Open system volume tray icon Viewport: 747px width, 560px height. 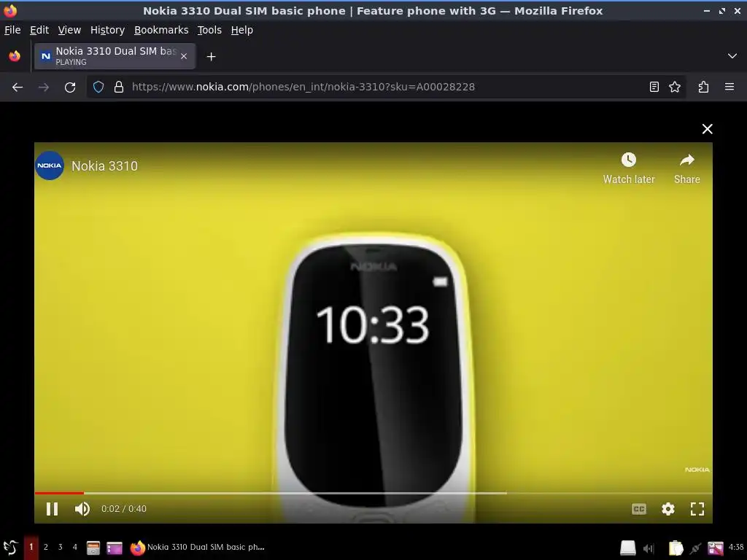pos(649,548)
